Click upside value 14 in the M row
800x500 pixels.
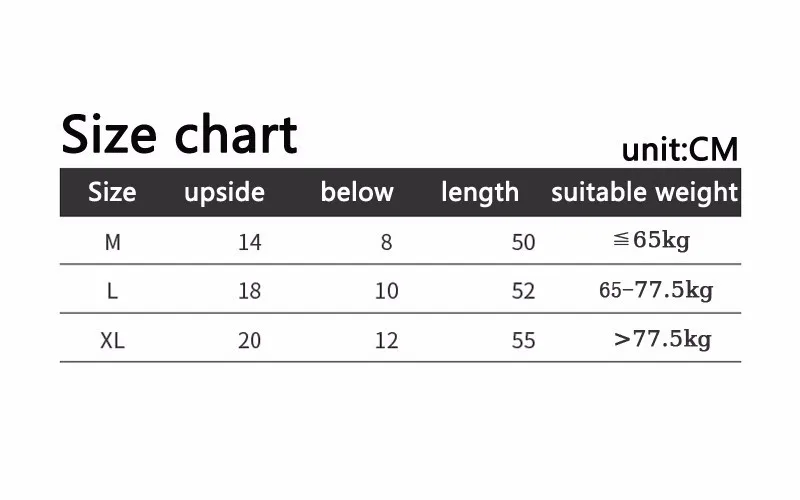[250, 242]
